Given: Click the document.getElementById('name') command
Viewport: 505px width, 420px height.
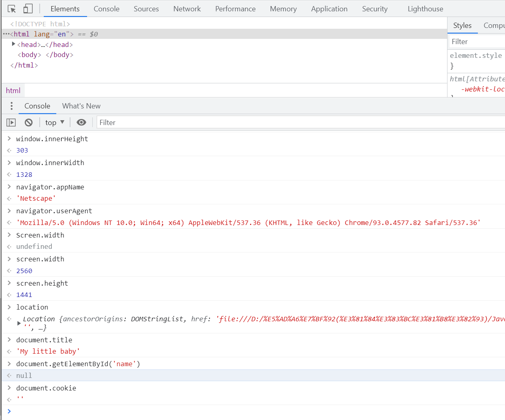Looking at the screenshot, I should coord(78,364).
